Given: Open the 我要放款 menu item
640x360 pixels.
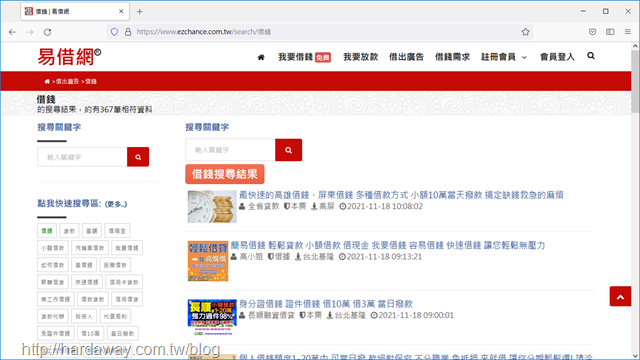Looking at the screenshot, I should coord(360,57).
